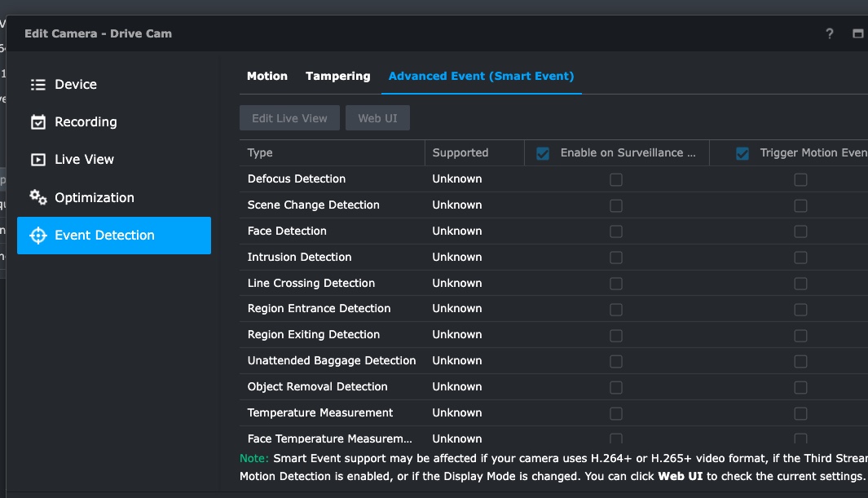Enable Defocus Detection's motion event trigger

[800, 179]
